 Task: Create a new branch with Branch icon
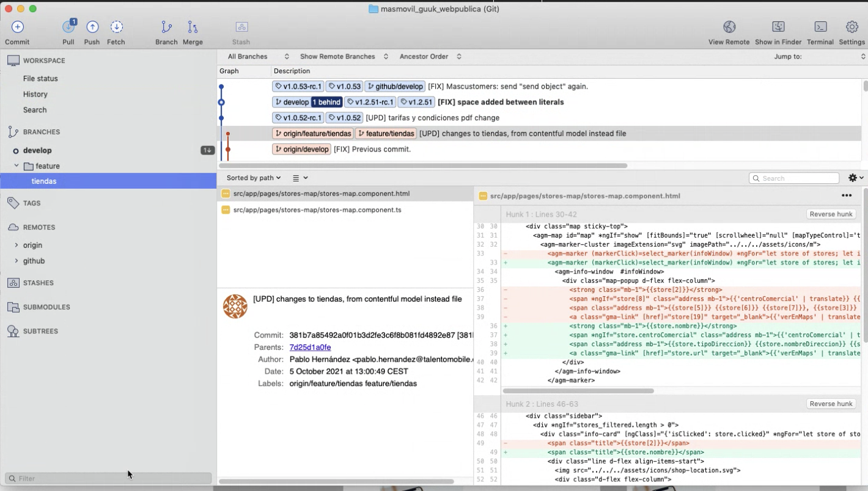(x=166, y=27)
